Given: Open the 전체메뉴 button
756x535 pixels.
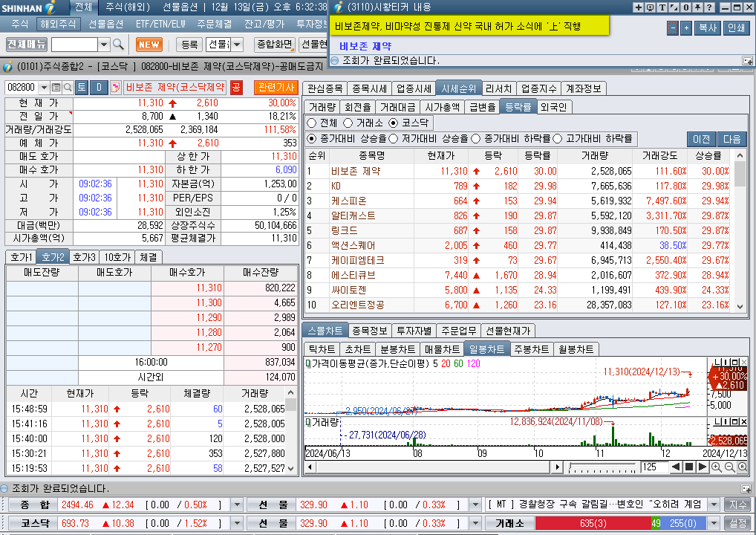Looking at the screenshot, I should point(27,45).
